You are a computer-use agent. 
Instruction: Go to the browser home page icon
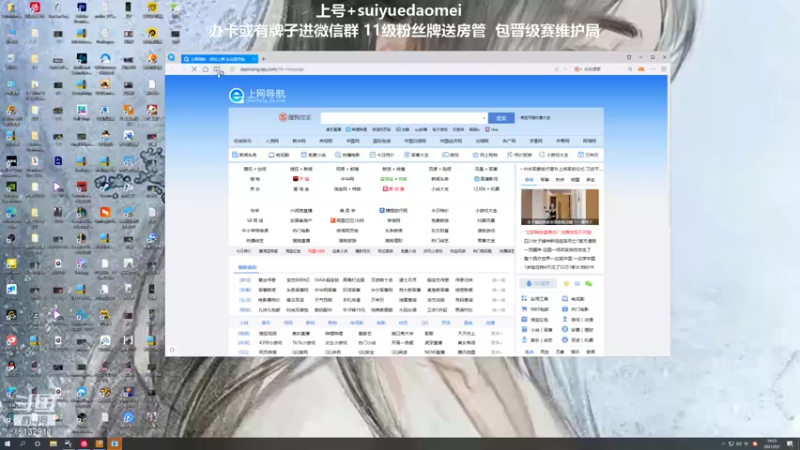click(205, 69)
